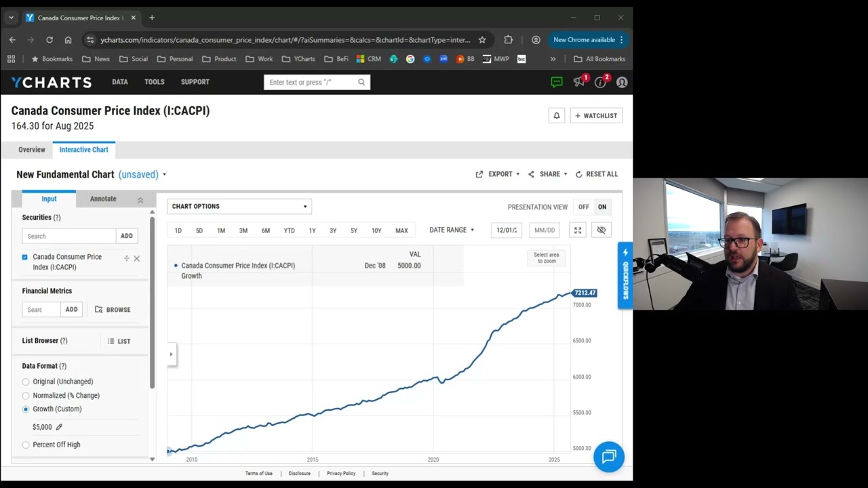Click the Watchlist button
Viewport: 868px width, 488px height.
click(596, 116)
